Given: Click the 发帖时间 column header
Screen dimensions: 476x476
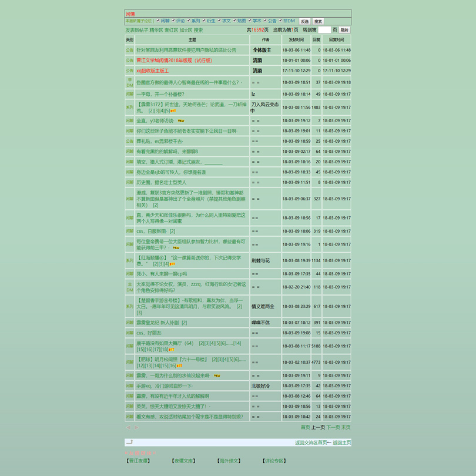Looking at the screenshot, I should click(x=296, y=40).
